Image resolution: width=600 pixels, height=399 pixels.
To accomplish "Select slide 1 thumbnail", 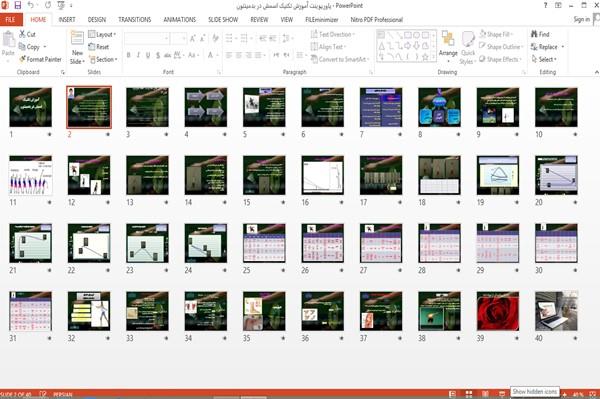I will tap(30, 107).
